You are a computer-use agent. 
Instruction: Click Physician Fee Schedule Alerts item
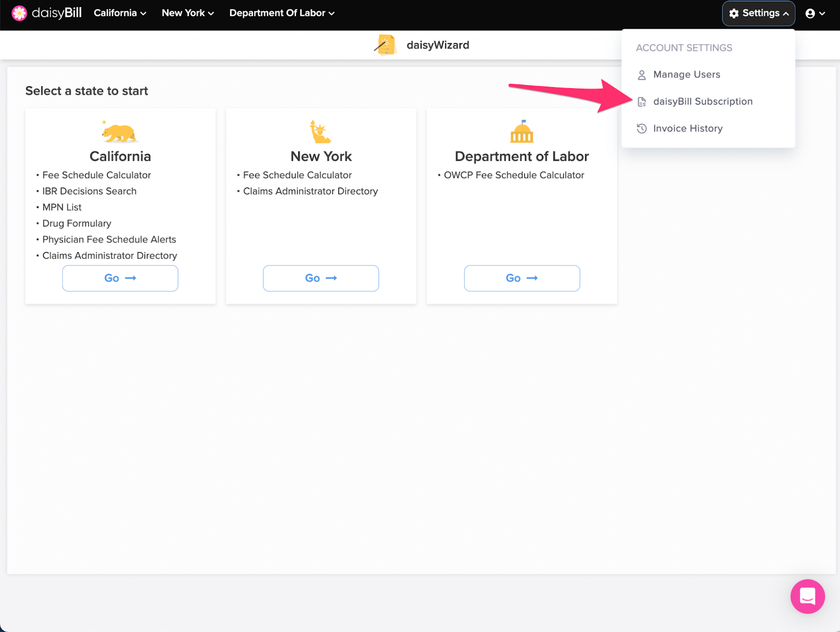coord(109,240)
